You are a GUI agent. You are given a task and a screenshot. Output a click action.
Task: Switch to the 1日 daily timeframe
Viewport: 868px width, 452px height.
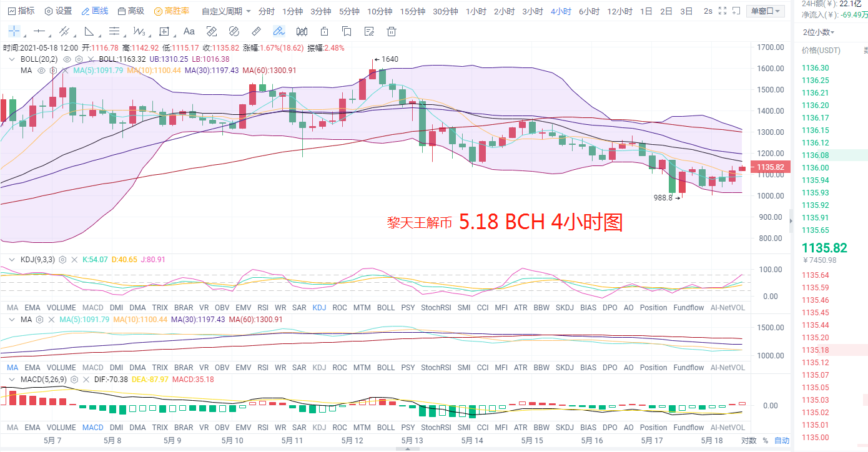click(646, 10)
